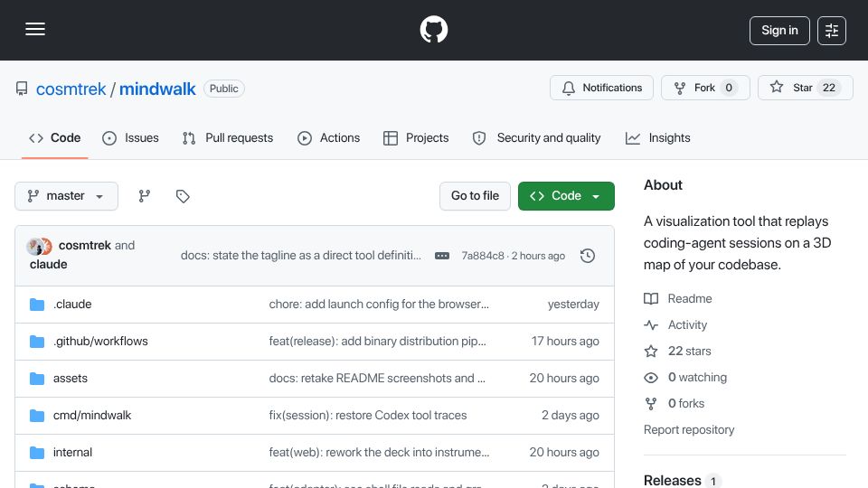The image size is (868, 488).
Task: Open the Projects tab
Action: 416,137
